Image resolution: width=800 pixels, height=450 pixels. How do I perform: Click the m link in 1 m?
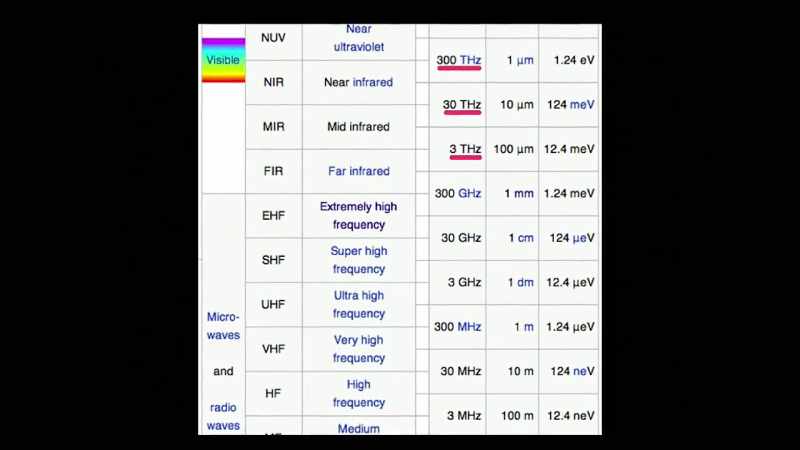coord(529,327)
